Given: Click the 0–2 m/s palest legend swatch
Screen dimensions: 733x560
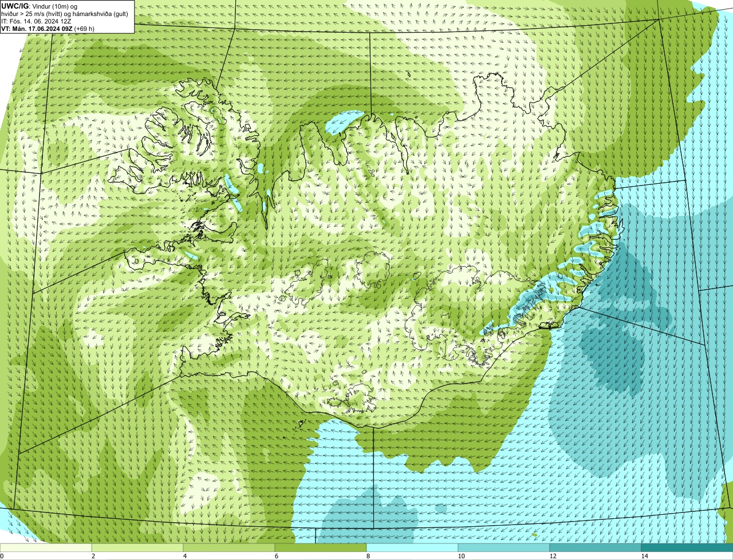Looking at the screenshot, I should click(46, 547).
